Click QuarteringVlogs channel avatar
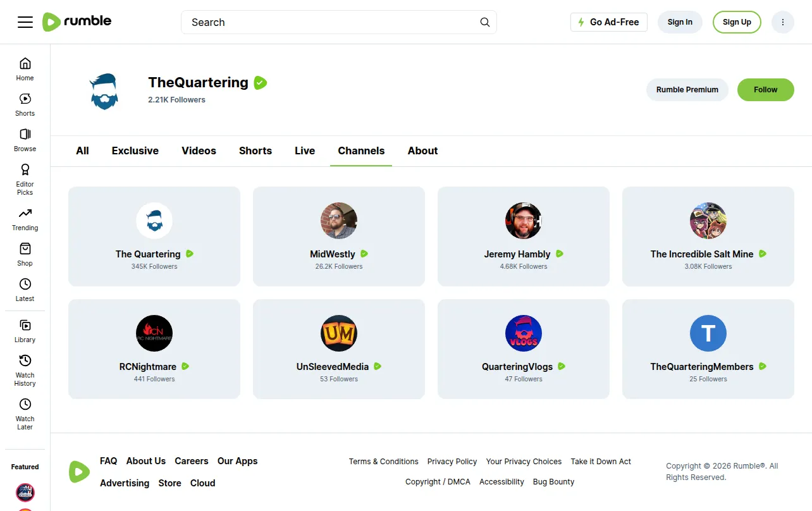812x511 pixels. pos(524,333)
